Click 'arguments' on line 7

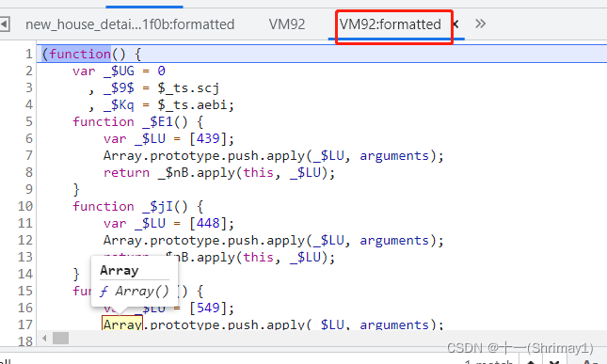(x=394, y=156)
